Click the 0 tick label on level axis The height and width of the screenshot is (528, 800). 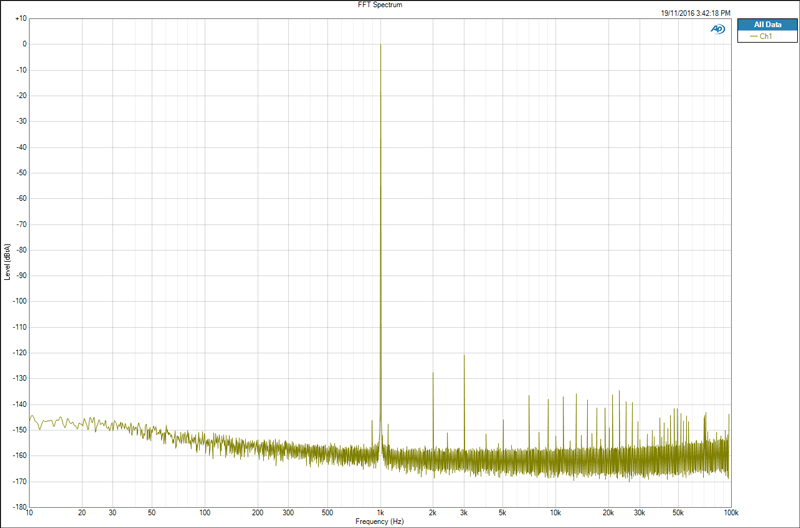click(24, 44)
